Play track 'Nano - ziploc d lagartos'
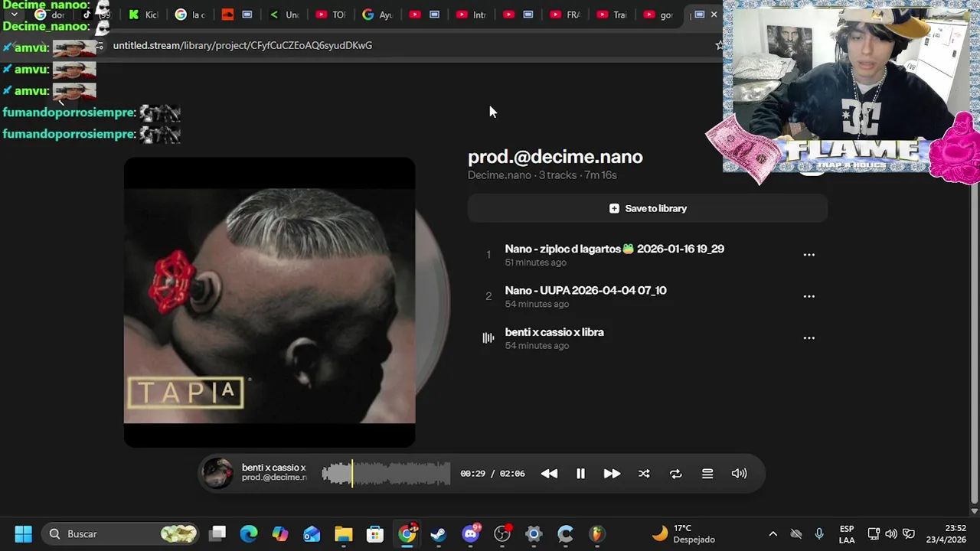This screenshot has height=551, width=980. click(x=614, y=249)
